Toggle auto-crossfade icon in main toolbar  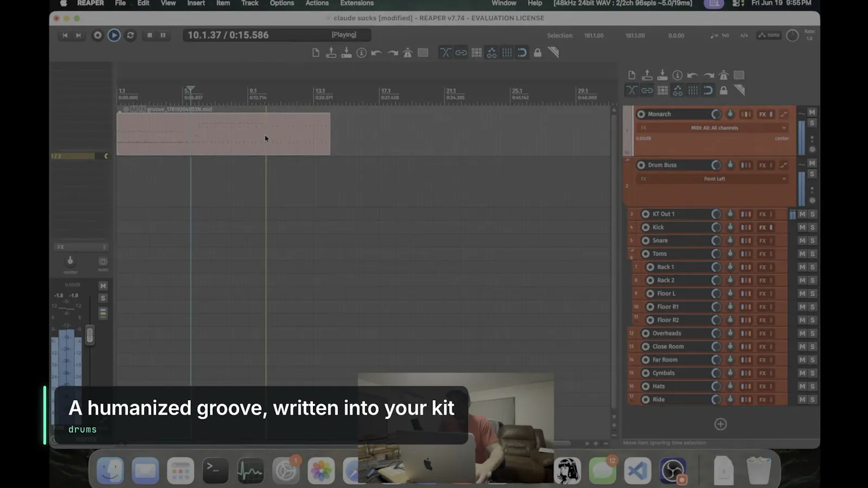(x=445, y=53)
